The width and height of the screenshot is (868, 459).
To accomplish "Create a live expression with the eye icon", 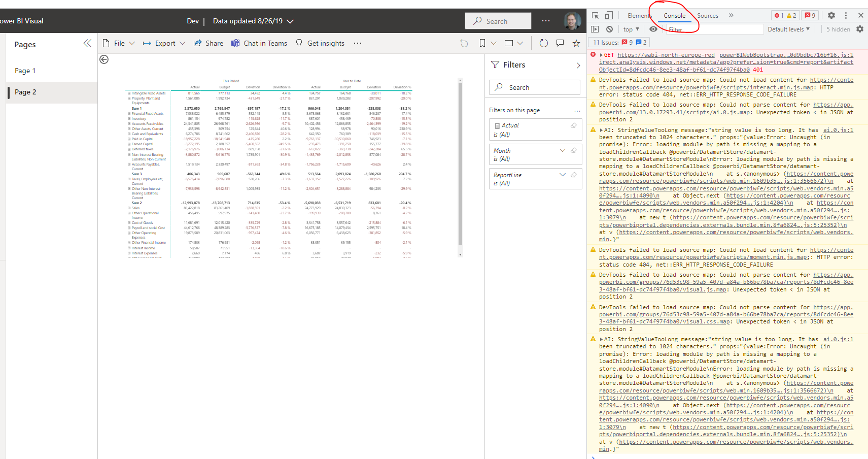I will 653,29.
